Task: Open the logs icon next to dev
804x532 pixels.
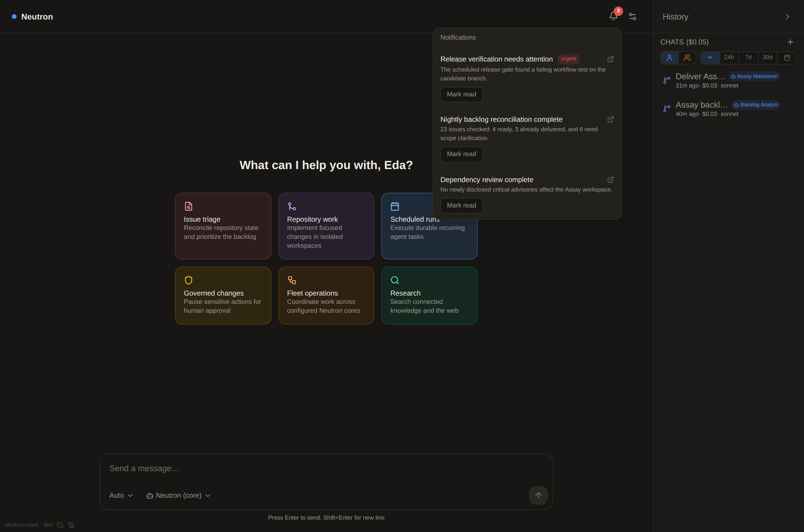Action: click(x=71, y=525)
